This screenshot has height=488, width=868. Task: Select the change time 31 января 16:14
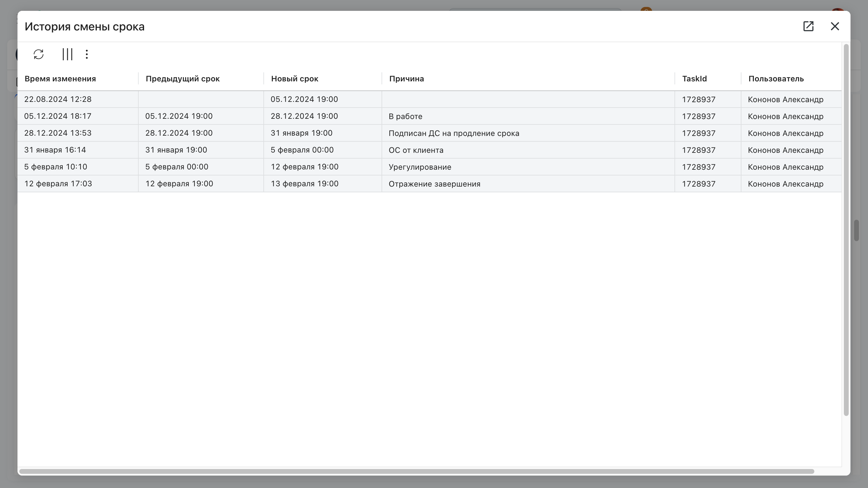pos(55,150)
